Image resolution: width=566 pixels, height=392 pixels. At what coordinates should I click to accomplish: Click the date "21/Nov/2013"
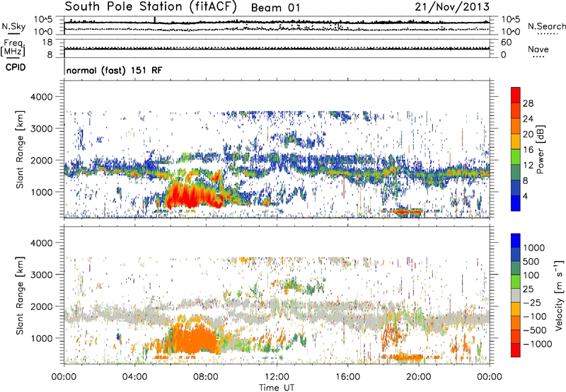click(x=452, y=6)
